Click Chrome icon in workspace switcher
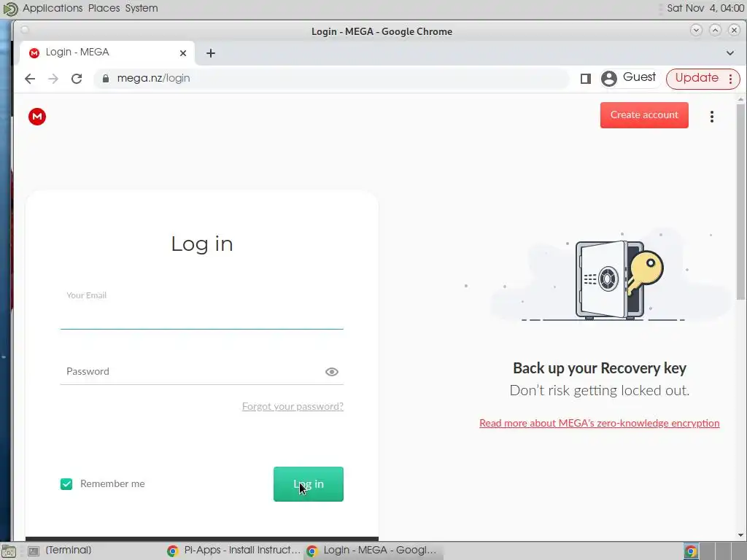The width and height of the screenshot is (747, 560). click(x=691, y=551)
